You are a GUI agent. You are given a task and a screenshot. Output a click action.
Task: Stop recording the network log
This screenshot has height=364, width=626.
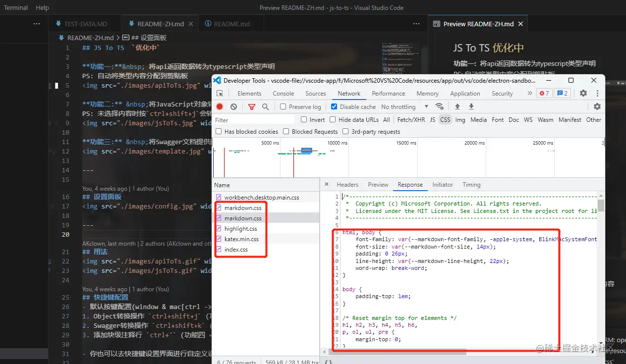coord(220,106)
